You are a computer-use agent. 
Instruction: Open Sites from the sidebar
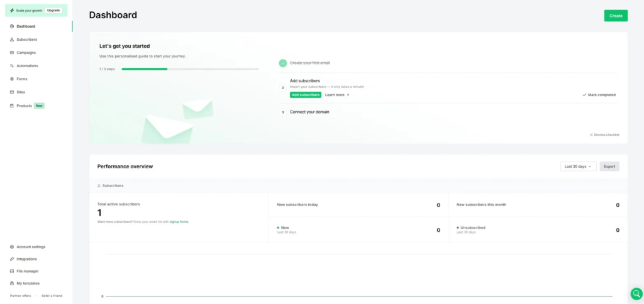coord(21,92)
